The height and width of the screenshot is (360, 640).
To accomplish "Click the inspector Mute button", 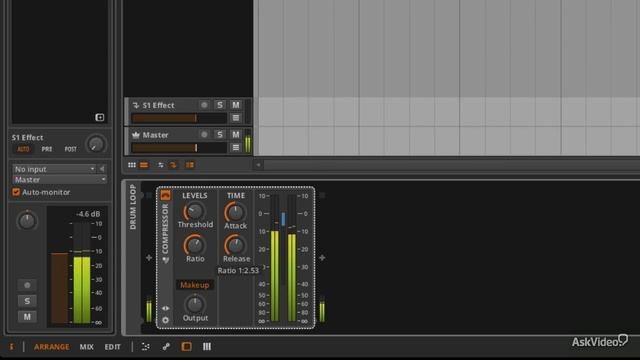I will (x=27, y=317).
